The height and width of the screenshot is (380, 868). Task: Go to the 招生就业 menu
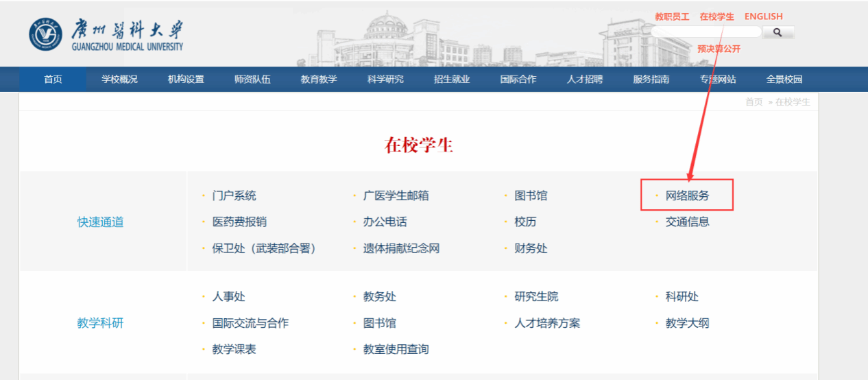pyautogui.click(x=452, y=79)
